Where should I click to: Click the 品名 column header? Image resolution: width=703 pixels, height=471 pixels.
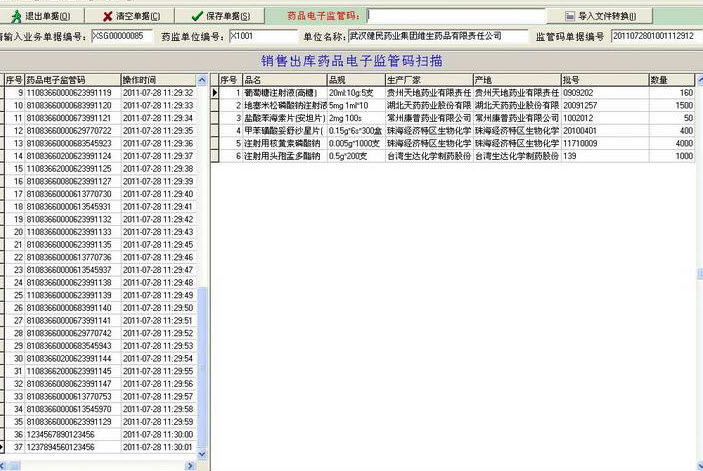click(285, 80)
